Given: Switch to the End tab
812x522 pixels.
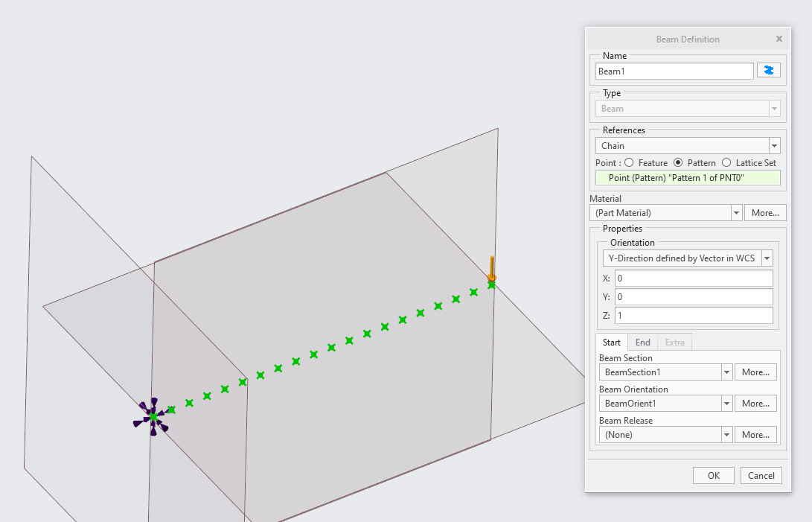Looking at the screenshot, I should (x=642, y=343).
